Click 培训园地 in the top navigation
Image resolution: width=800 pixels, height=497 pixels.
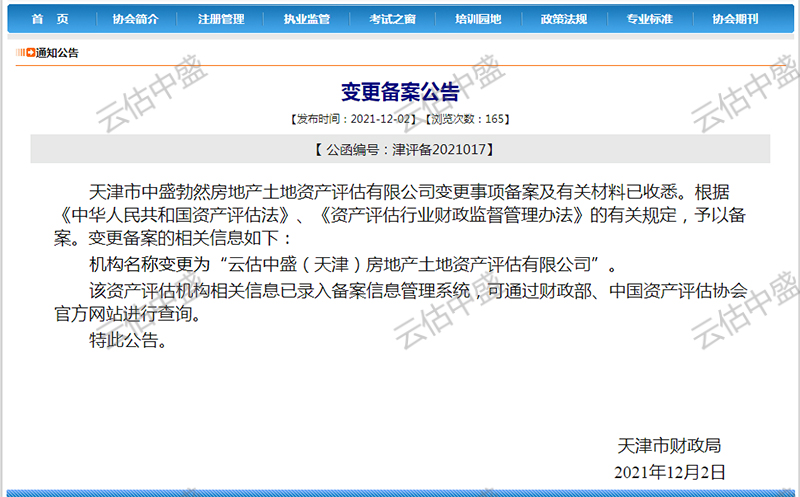[x=478, y=19]
